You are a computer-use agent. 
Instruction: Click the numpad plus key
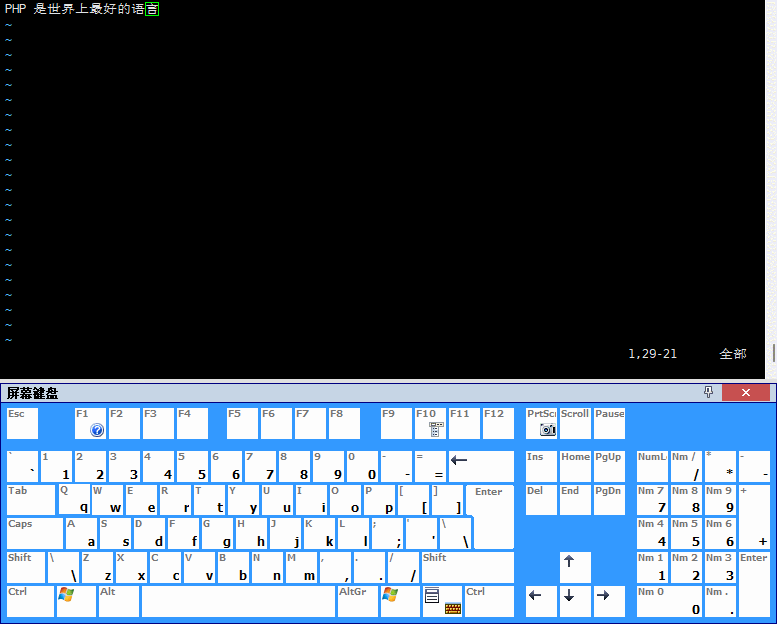coord(754,516)
